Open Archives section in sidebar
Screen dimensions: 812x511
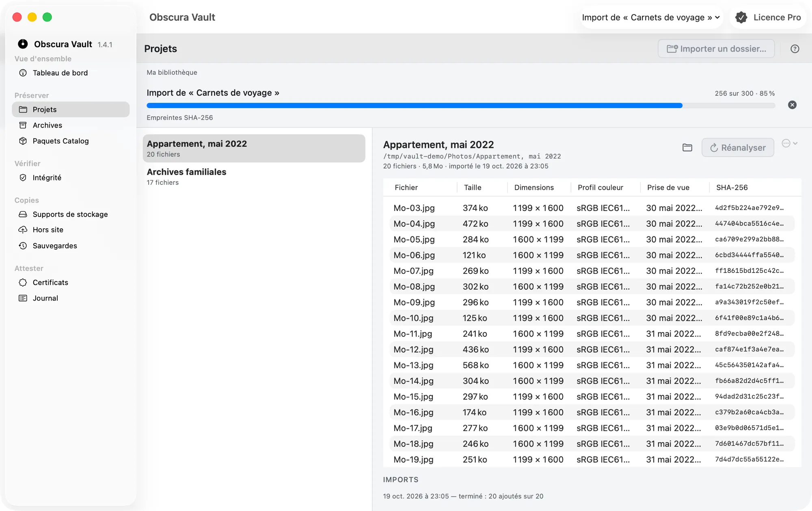(x=71, y=125)
